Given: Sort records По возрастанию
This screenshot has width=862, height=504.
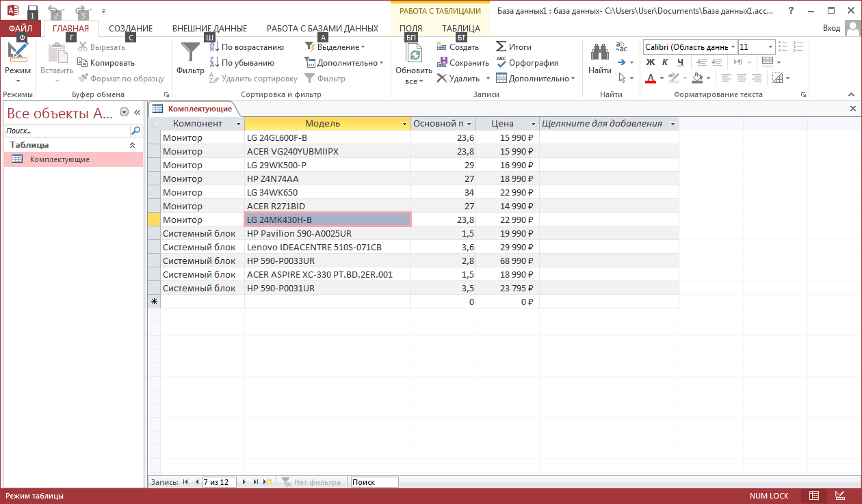Looking at the screenshot, I should (247, 47).
